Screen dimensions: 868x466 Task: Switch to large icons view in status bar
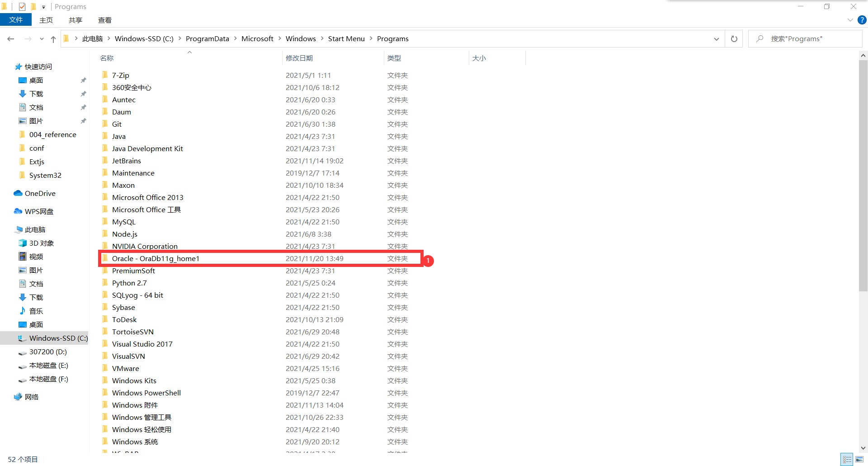(859, 459)
